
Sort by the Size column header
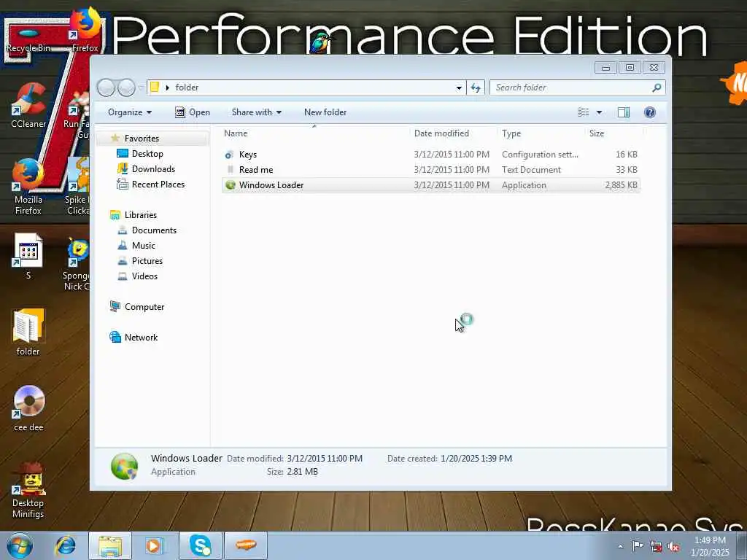(x=614, y=133)
